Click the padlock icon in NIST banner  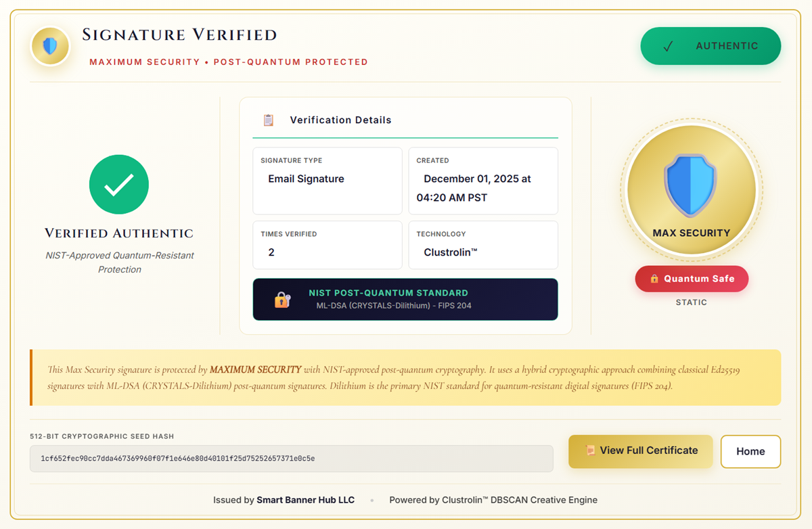[x=282, y=300]
